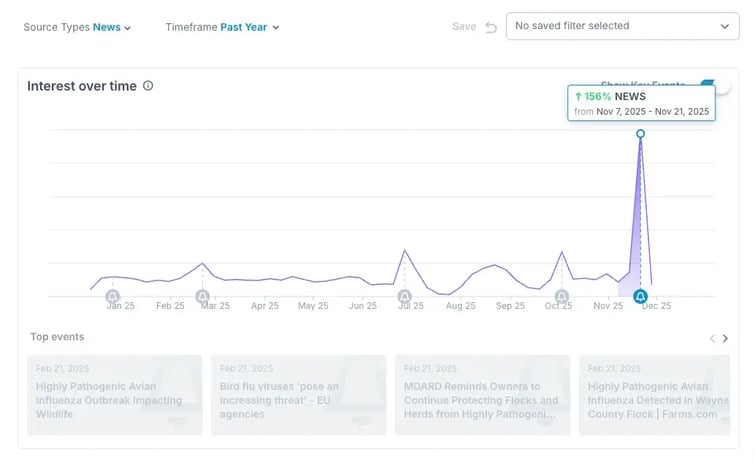Click the key event bell before Mar 25

pyautogui.click(x=203, y=297)
